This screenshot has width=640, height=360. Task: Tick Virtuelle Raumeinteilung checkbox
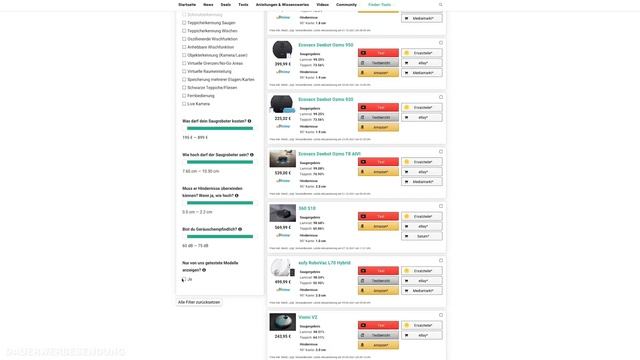(184, 71)
